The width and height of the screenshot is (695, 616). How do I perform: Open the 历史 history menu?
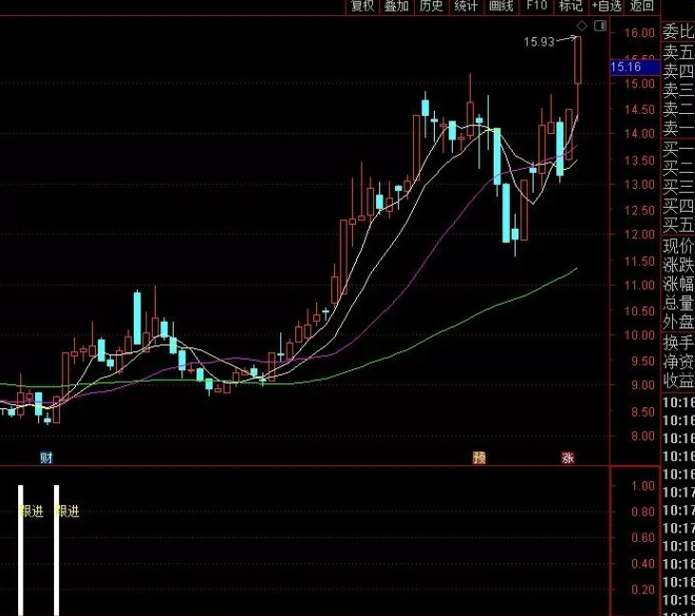(x=431, y=7)
